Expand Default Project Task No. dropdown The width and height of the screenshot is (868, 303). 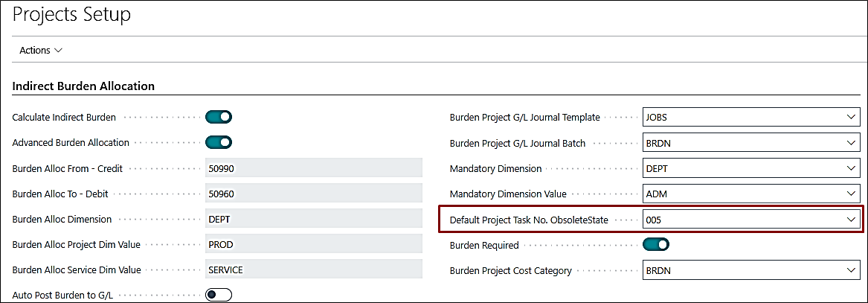pyautogui.click(x=851, y=220)
